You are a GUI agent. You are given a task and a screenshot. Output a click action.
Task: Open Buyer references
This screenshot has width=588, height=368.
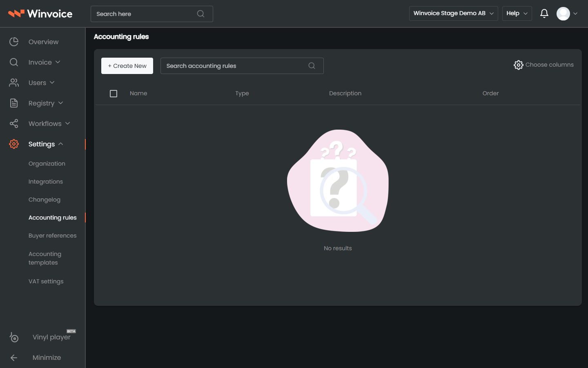coord(53,236)
